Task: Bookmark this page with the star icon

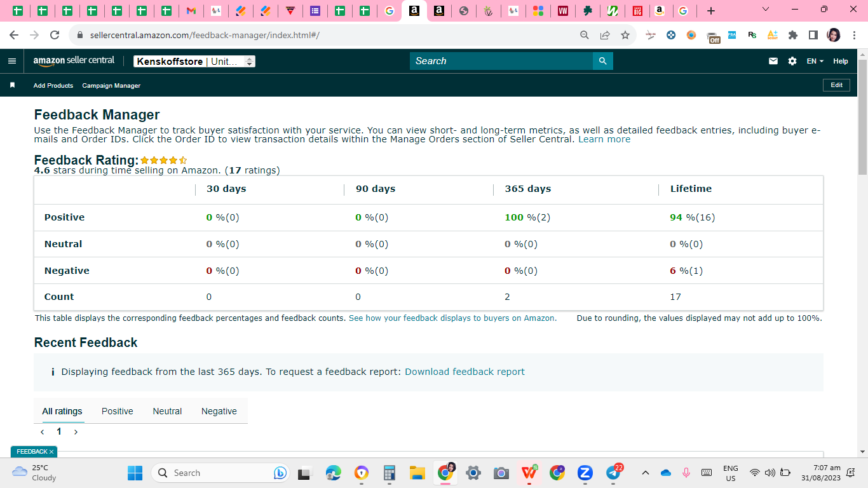Action: [625, 35]
